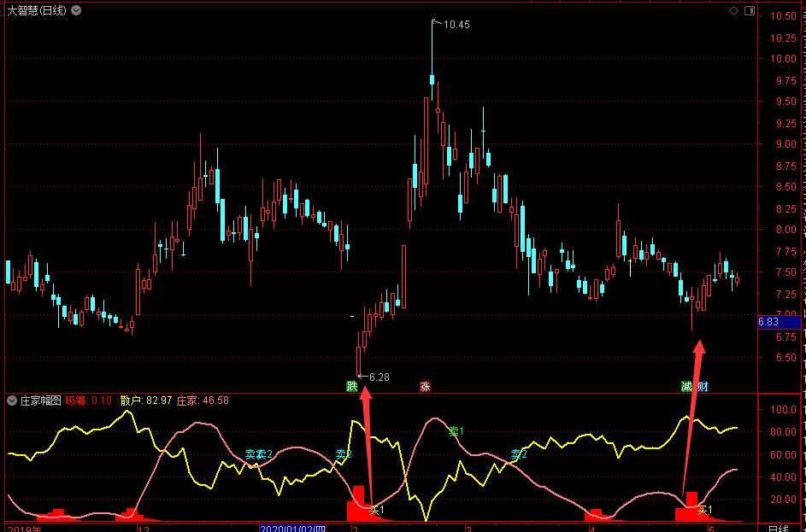Click the 散户: 82.97 readout
Image resolution: width=806 pixels, height=532 pixels.
click(146, 400)
